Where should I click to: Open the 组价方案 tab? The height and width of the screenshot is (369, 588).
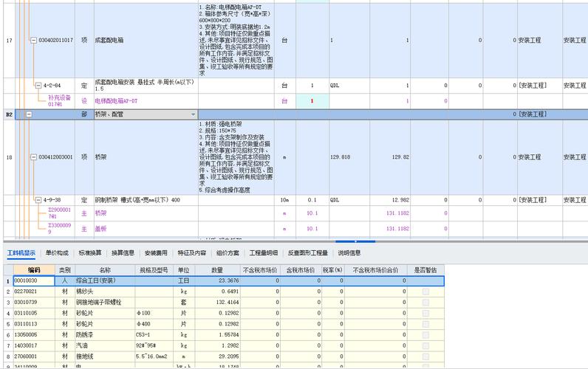[x=228, y=253]
